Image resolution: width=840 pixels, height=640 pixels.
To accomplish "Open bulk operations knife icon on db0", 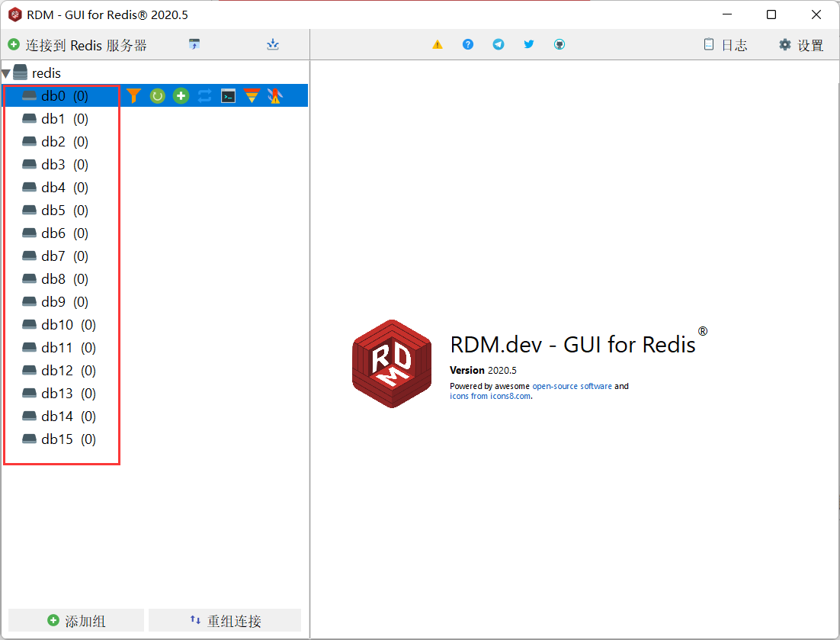I will (x=275, y=96).
